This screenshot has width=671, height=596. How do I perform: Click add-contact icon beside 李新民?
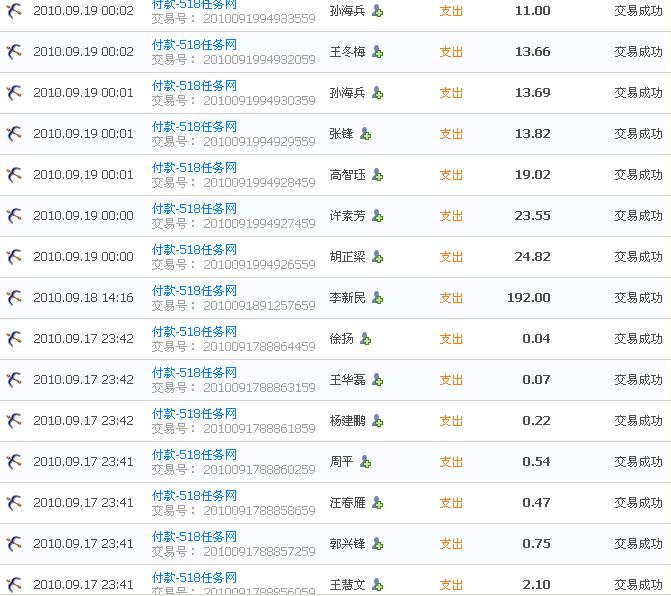[x=377, y=298]
